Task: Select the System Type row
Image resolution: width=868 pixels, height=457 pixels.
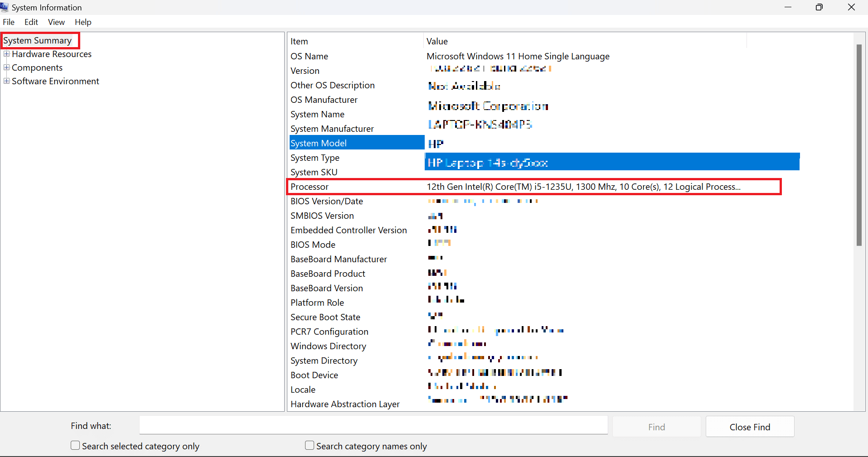Action: (544, 158)
